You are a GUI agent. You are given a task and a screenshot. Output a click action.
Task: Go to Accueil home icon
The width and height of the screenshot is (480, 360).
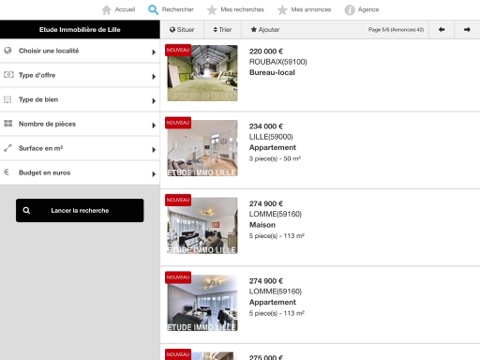106,10
